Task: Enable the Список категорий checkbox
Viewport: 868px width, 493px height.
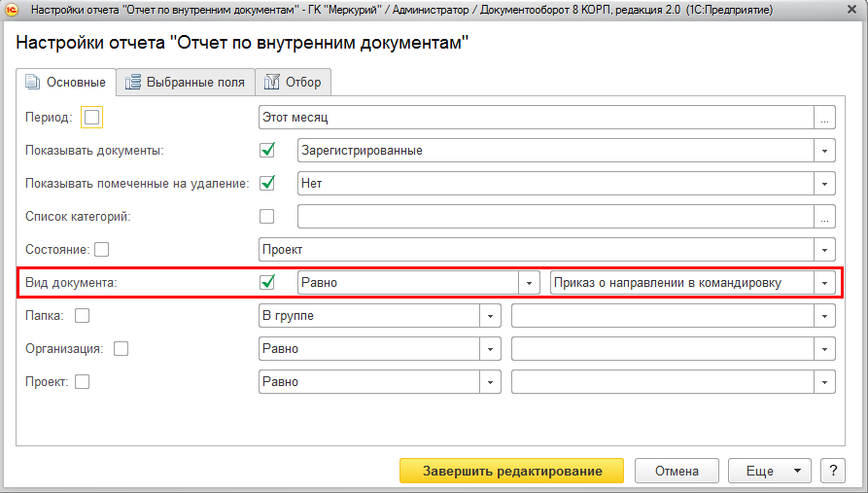Action: point(267,217)
